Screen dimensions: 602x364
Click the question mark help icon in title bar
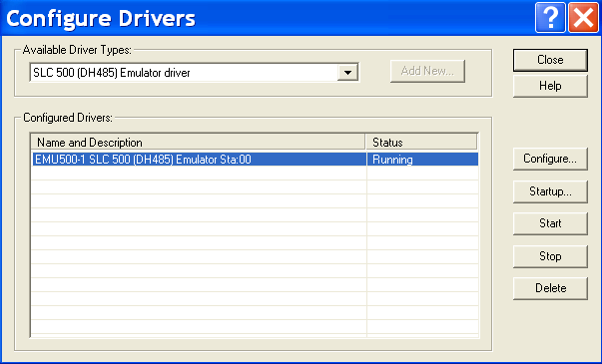(x=550, y=17)
